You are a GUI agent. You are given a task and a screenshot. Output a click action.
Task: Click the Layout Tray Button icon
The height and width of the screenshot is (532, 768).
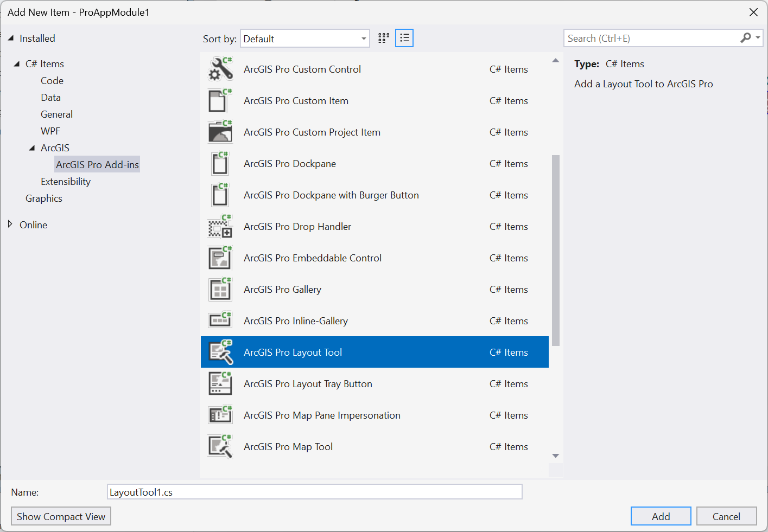pyautogui.click(x=220, y=383)
